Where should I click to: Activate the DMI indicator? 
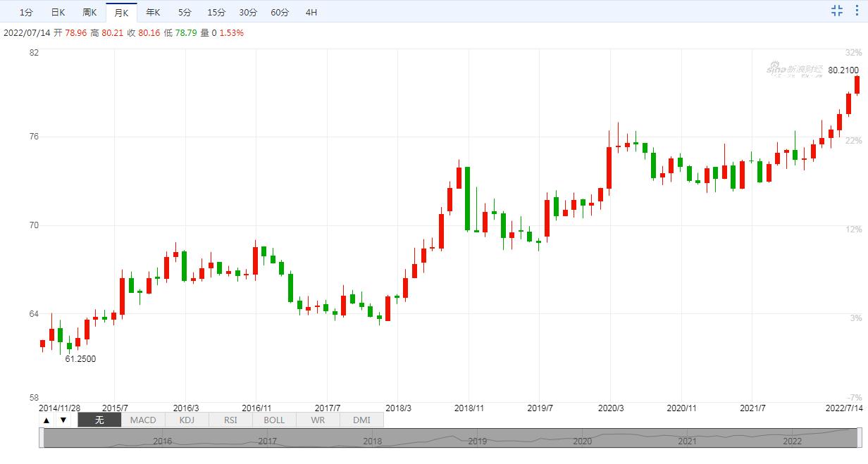361,420
